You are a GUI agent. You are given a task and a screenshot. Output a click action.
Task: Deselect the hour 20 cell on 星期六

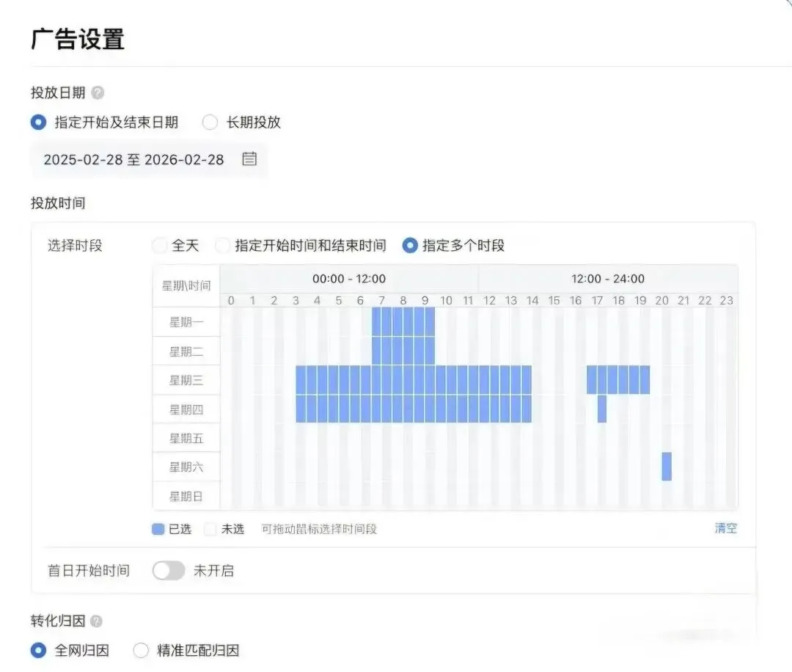(667, 467)
